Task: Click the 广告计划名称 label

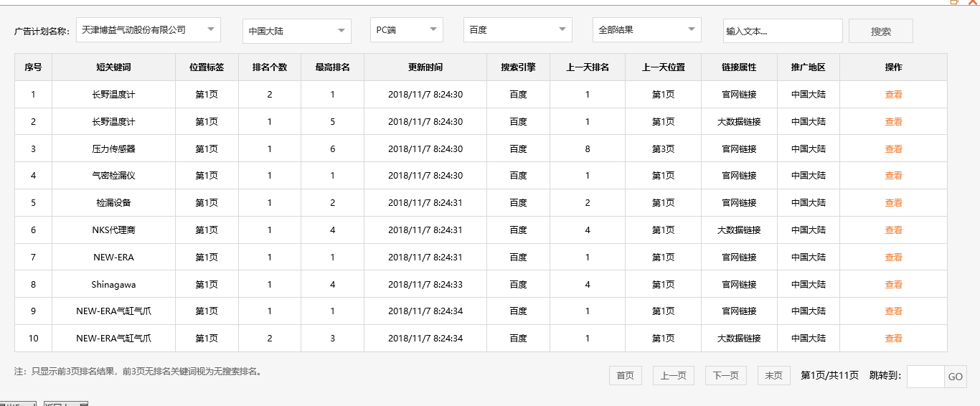Action: coord(42,32)
